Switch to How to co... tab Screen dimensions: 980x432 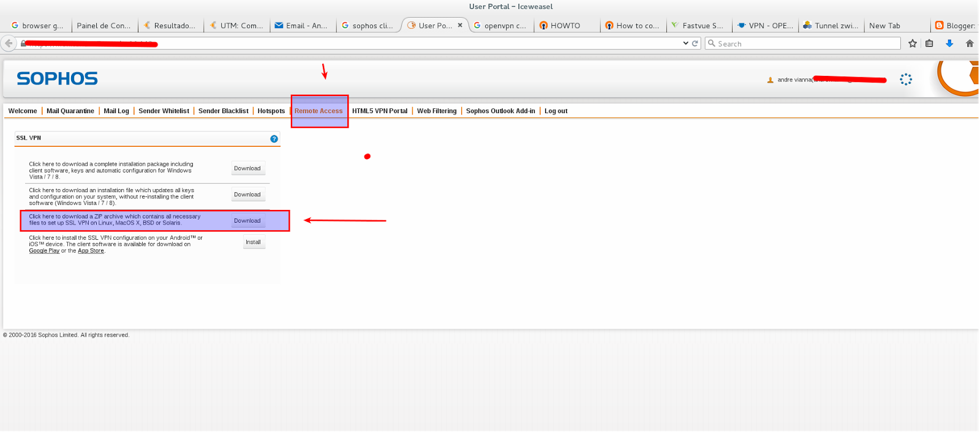pyautogui.click(x=633, y=26)
